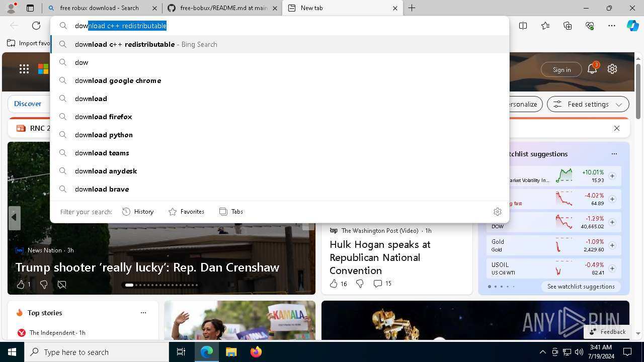Open File Explorer from taskbar
The width and height of the screenshot is (644, 362).
point(231,352)
